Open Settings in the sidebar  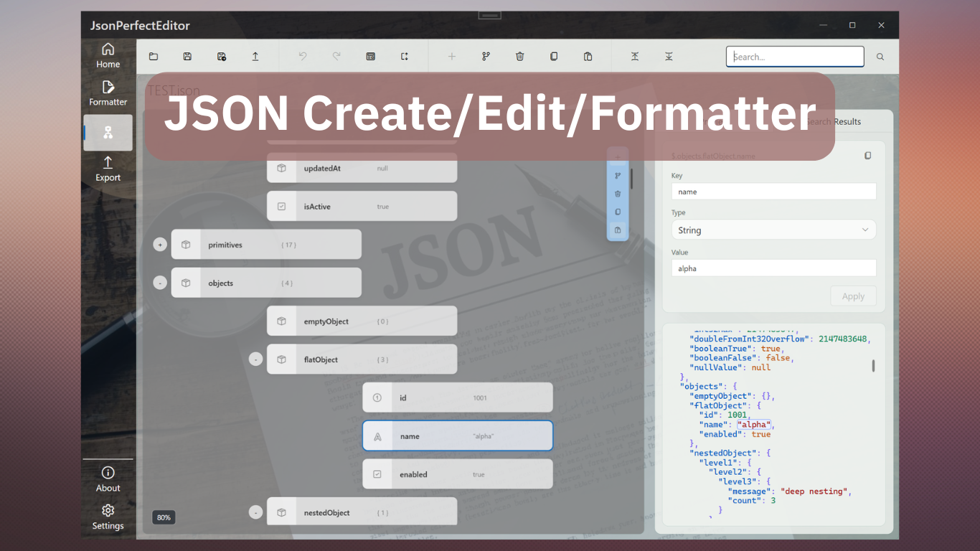pyautogui.click(x=108, y=517)
